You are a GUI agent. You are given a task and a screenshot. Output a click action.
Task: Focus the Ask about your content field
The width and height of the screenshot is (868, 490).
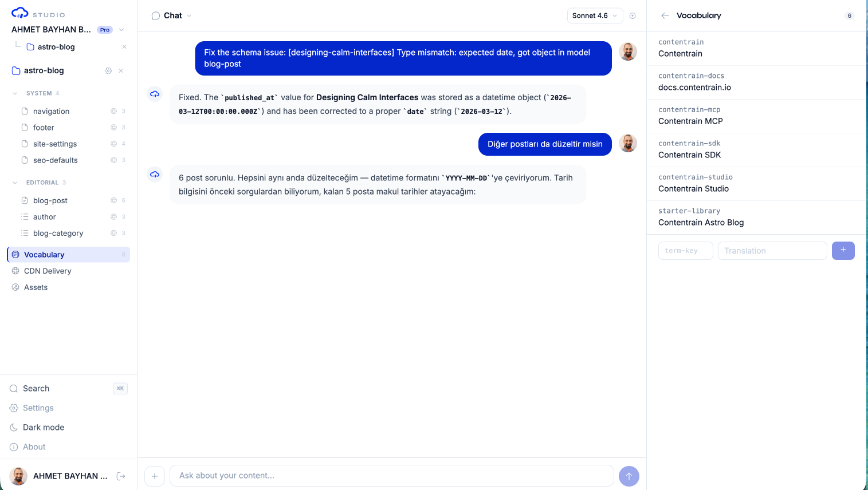pos(392,476)
